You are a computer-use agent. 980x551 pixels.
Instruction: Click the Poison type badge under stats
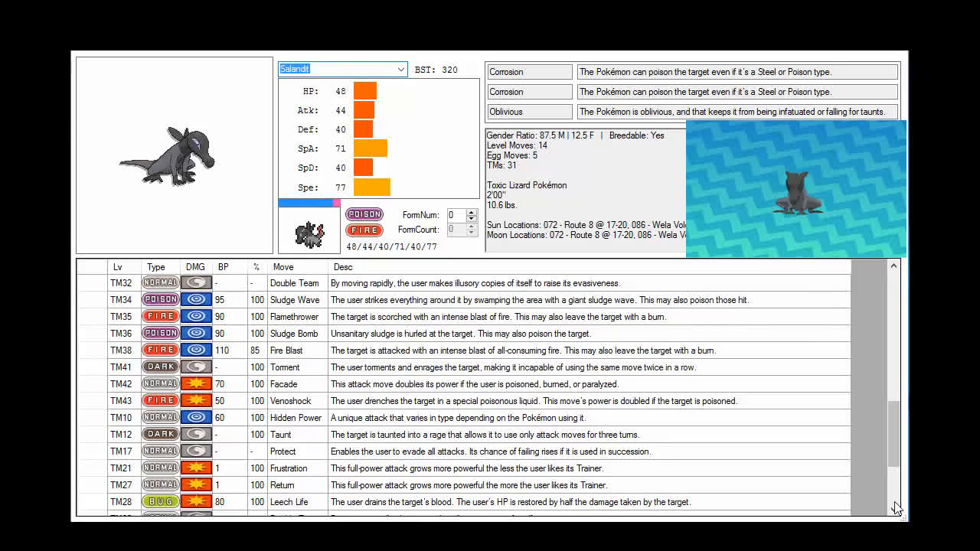coord(364,214)
